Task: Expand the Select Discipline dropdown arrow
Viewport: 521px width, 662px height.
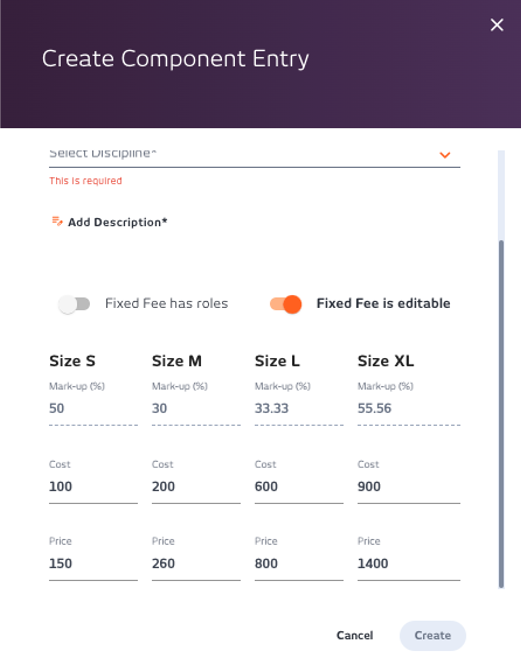Action: click(445, 155)
